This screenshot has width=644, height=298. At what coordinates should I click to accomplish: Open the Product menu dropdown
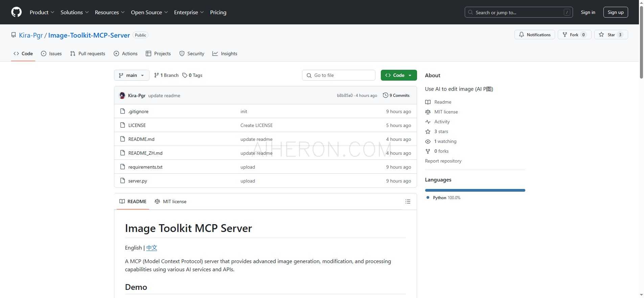pos(42,12)
